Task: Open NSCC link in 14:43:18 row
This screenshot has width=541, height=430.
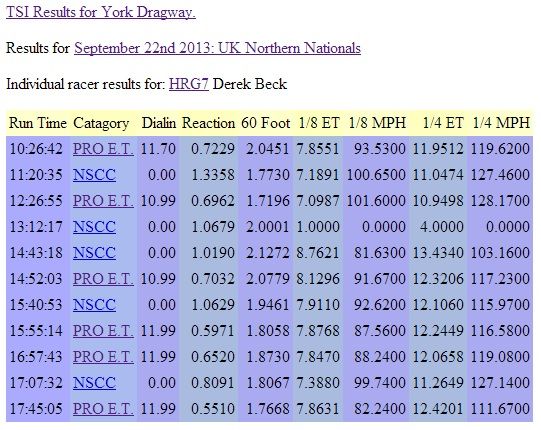Action: tap(94, 253)
